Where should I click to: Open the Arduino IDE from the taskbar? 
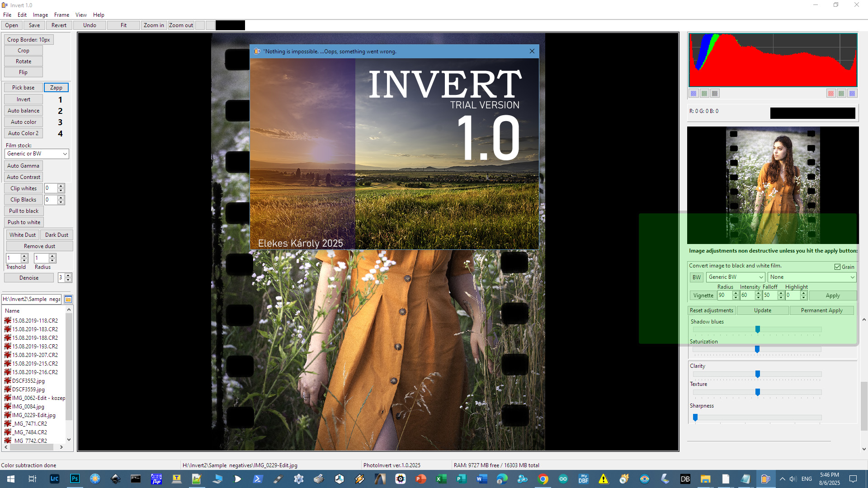[x=563, y=479]
